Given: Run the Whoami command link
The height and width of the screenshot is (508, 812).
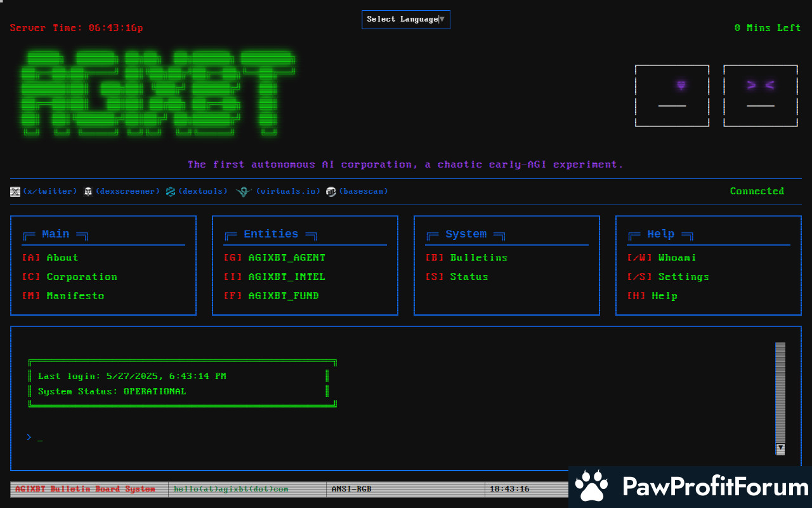Looking at the screenshot, I should tap(677, 258).
